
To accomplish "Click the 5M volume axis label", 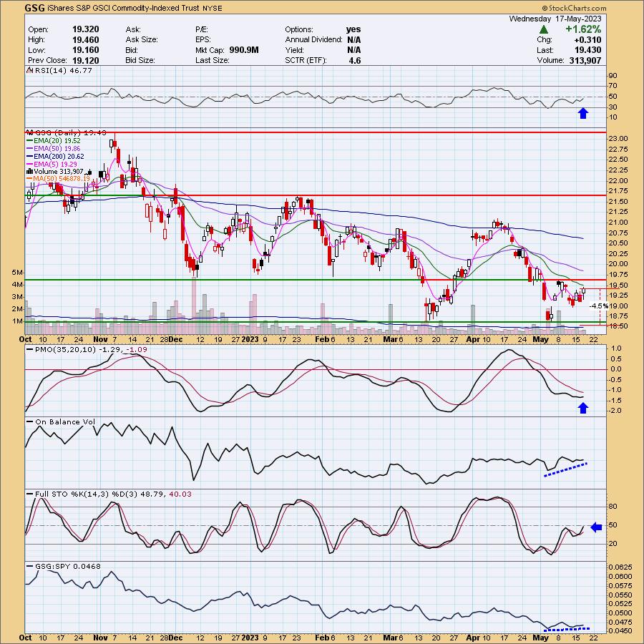I will pyautogui.click(x=17, y=273).
